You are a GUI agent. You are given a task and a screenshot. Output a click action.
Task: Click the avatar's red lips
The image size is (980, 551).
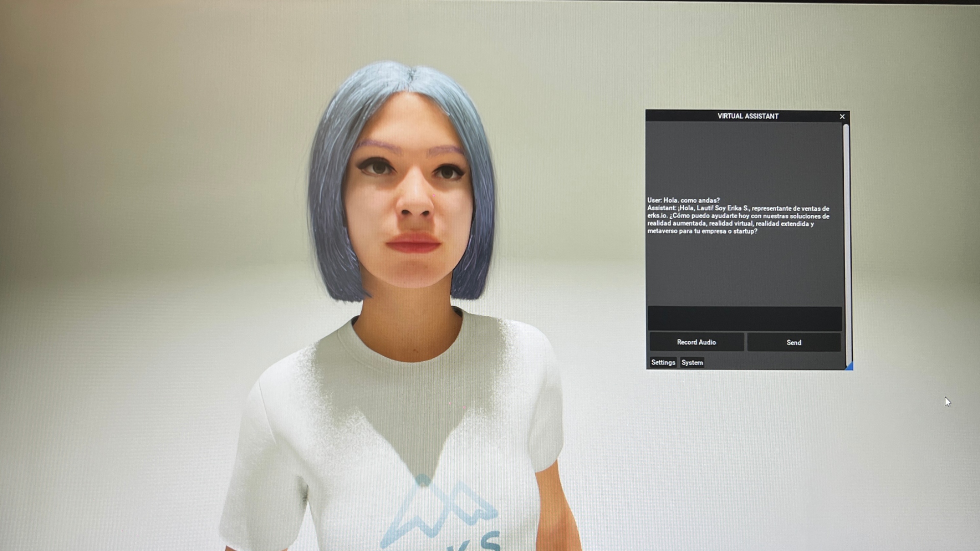pos(413,243)
